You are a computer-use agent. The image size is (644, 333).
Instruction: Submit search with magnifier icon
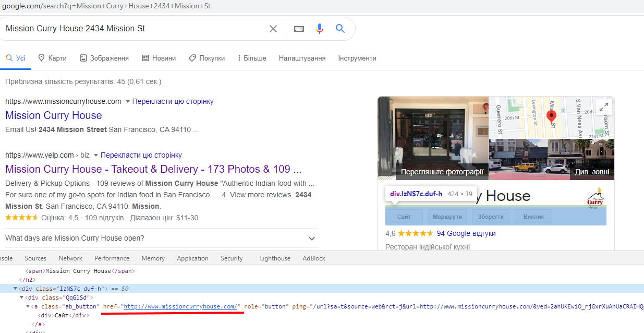(x=341, y=29)
